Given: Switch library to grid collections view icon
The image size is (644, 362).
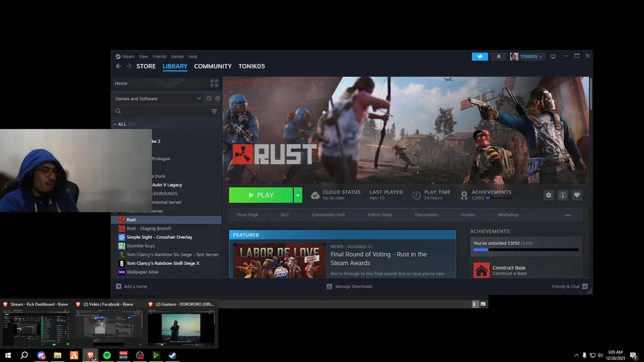Looking at the screenshot, I should tap(214, 83).
